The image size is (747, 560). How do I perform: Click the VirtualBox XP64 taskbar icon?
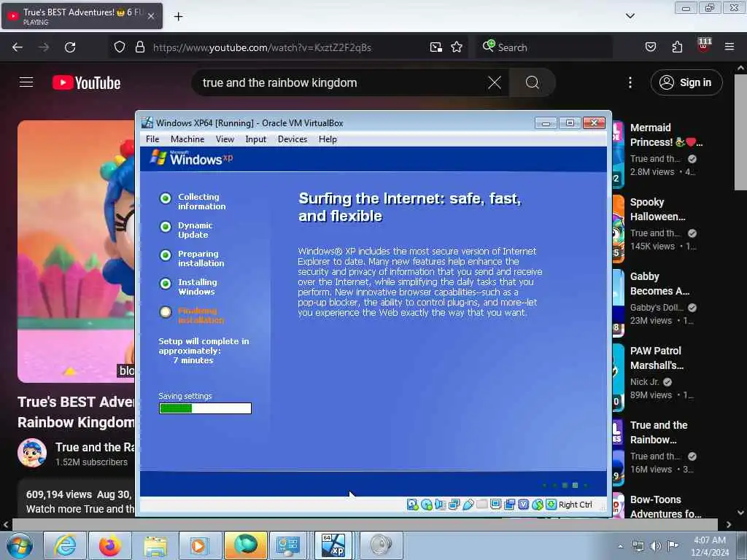click(x=333, y=545)
